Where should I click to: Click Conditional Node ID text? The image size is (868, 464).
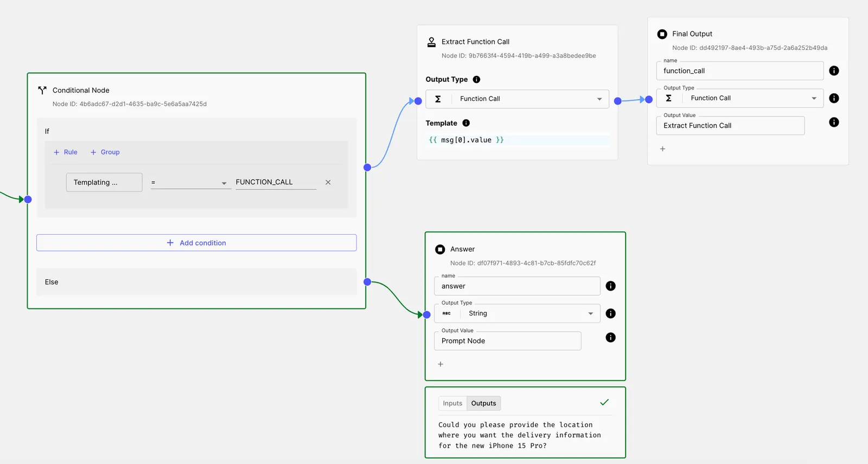[130, 104]
